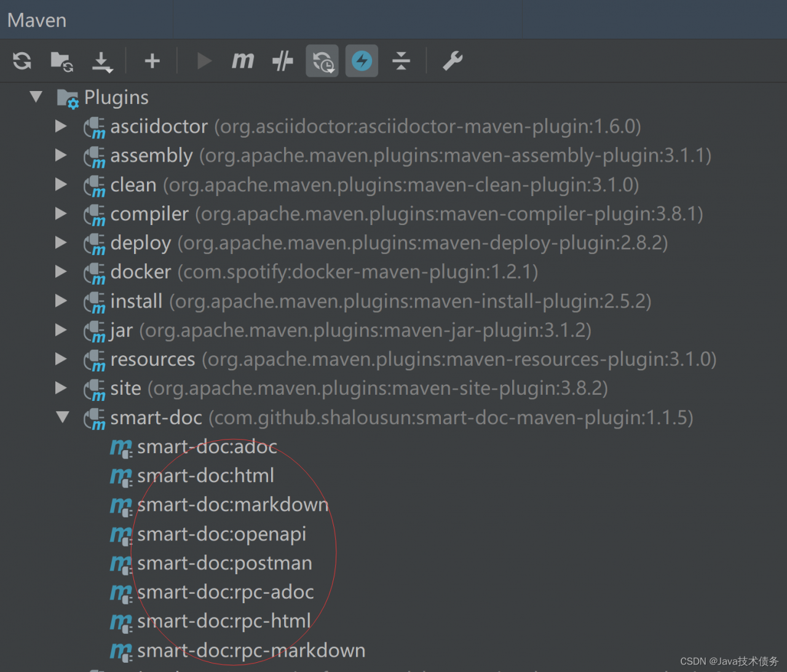This screenshot has height=672, width=787.
Task: Collapse the Plugins node
Action: (36, 97)
